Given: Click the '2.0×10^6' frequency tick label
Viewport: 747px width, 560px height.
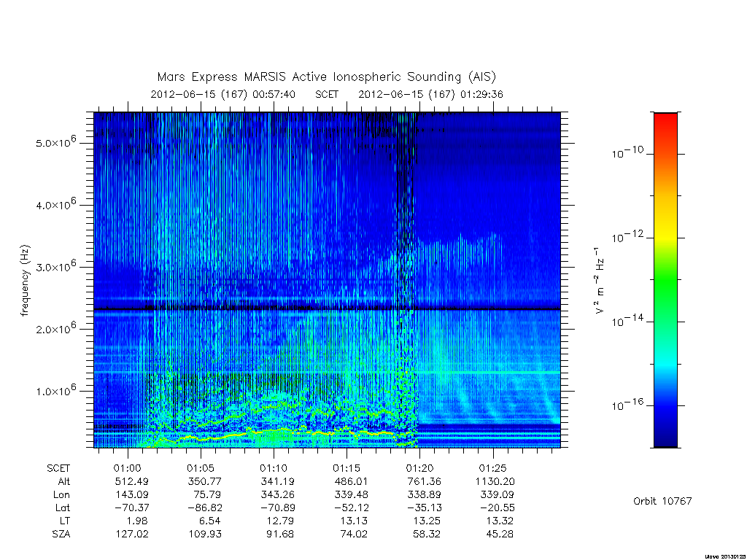Looking at the screenshot, I should 55,328.
